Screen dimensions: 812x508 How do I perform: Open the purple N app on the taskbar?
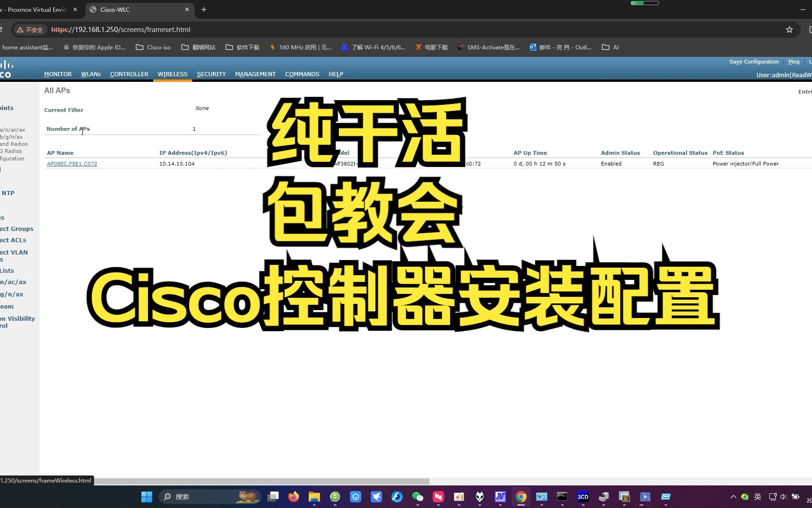click(500, 497)
